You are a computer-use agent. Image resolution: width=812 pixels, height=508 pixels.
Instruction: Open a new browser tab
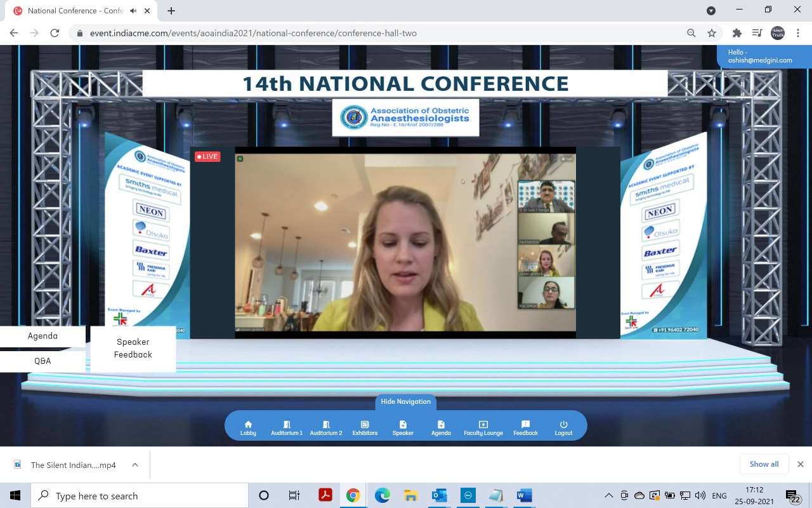171,11
